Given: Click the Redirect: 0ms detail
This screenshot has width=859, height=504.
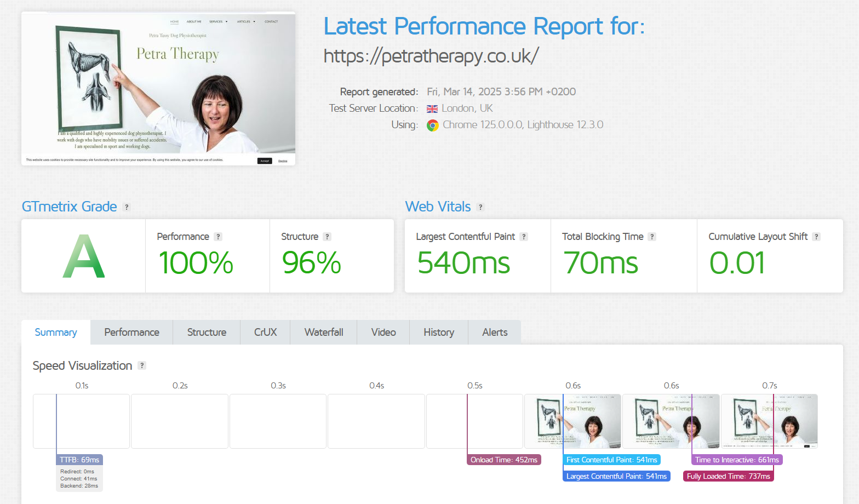Looking at the screenshot, I should coord(77,472).
